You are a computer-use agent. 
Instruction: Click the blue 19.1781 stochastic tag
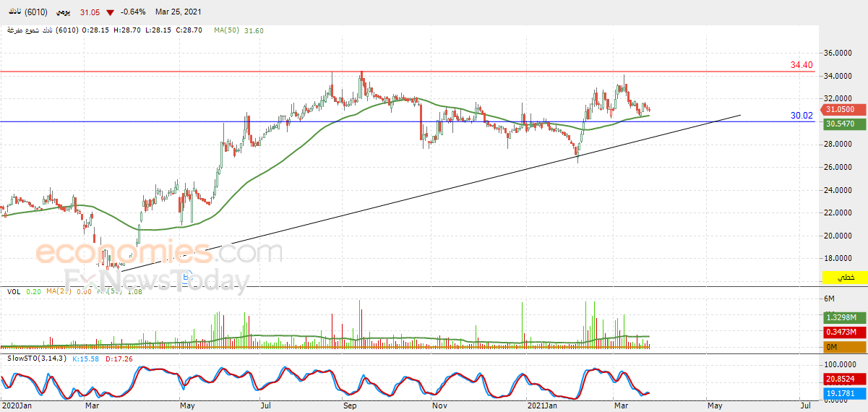(844, 394)
